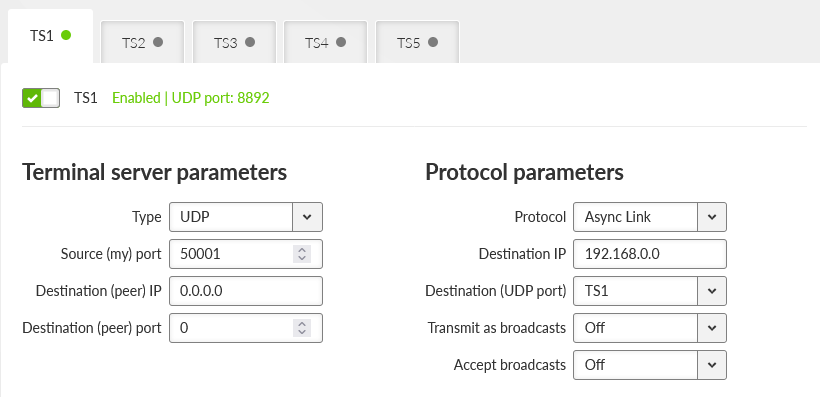Expand the Type dropdown arrow

coord(307,217)
